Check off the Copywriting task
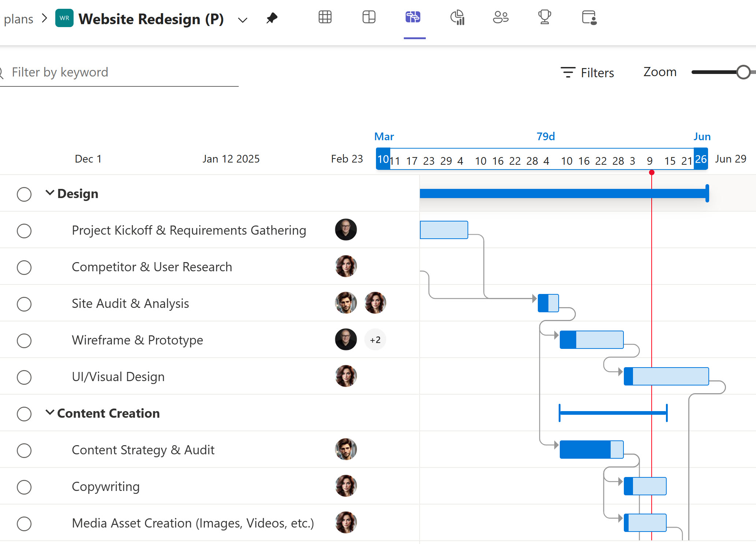Image resolution: width=756 pixels, height=544 pixels. point(24,487)
